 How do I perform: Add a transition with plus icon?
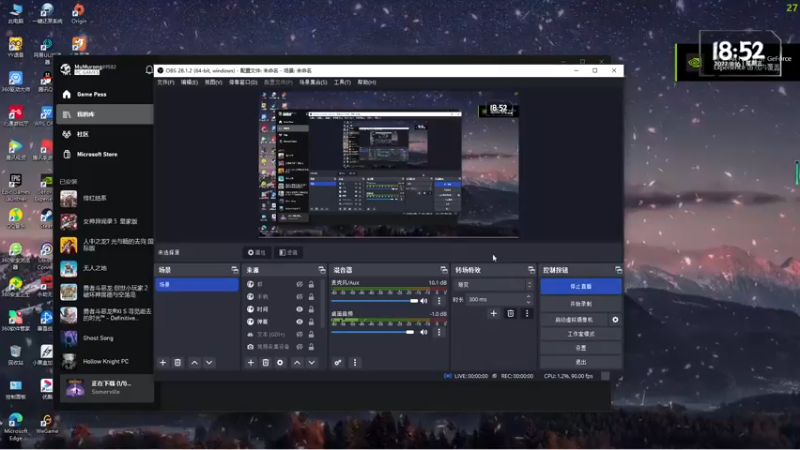point(493,313)
